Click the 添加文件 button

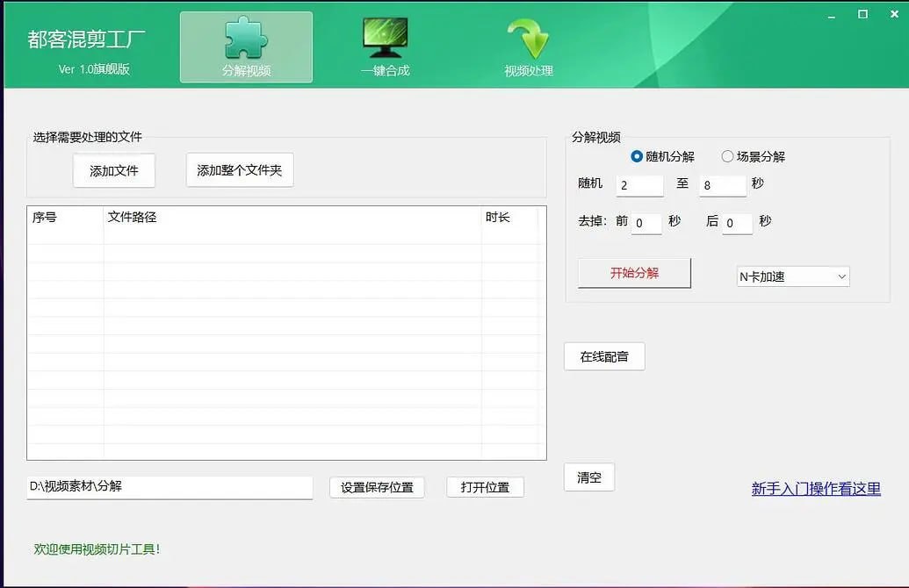point(114,170)
